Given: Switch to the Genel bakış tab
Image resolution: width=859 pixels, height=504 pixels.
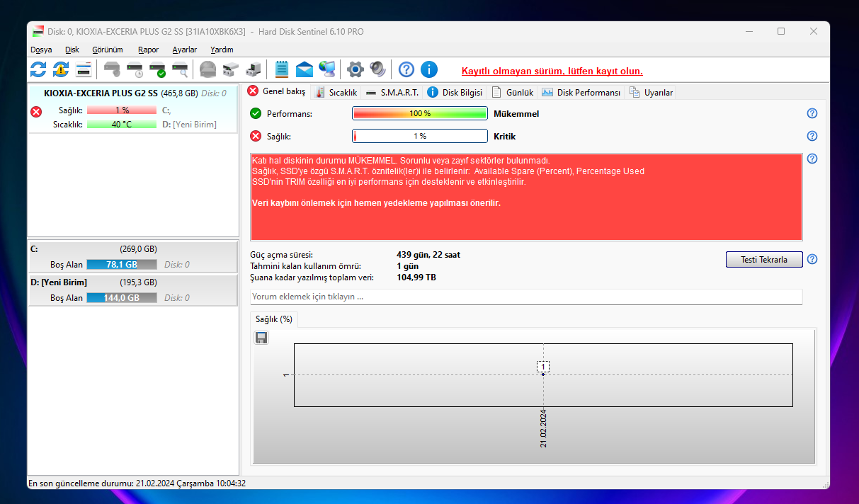Looking at the screenshot, I should [277, 91].
